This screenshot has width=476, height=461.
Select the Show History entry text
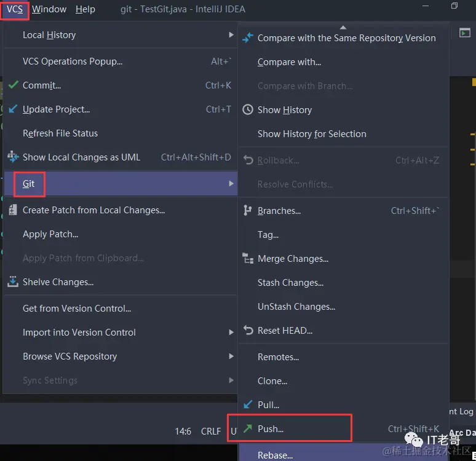point(285,110)
